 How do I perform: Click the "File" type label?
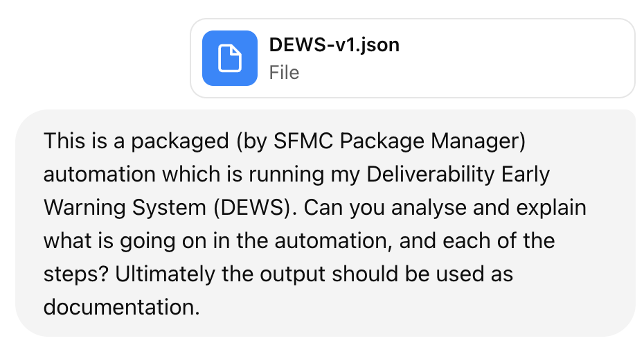tap(284, 73)
